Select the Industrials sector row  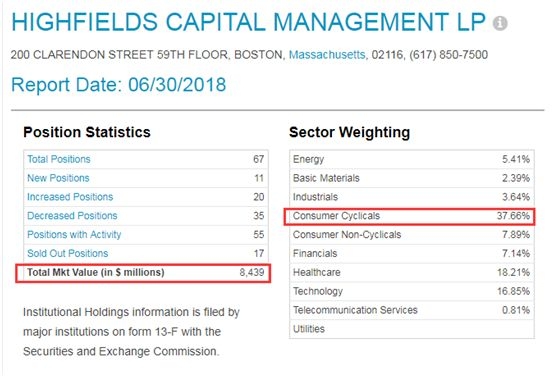(x=412, y=197)
